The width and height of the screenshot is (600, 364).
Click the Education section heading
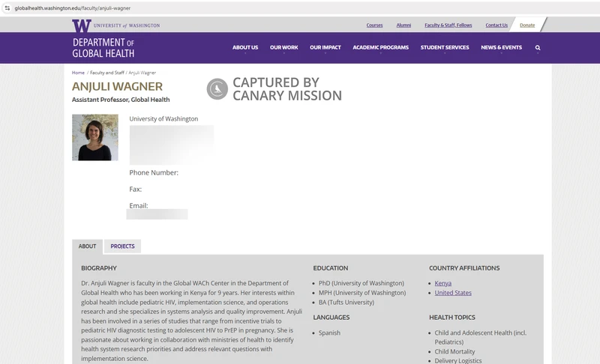pos(331,269)
